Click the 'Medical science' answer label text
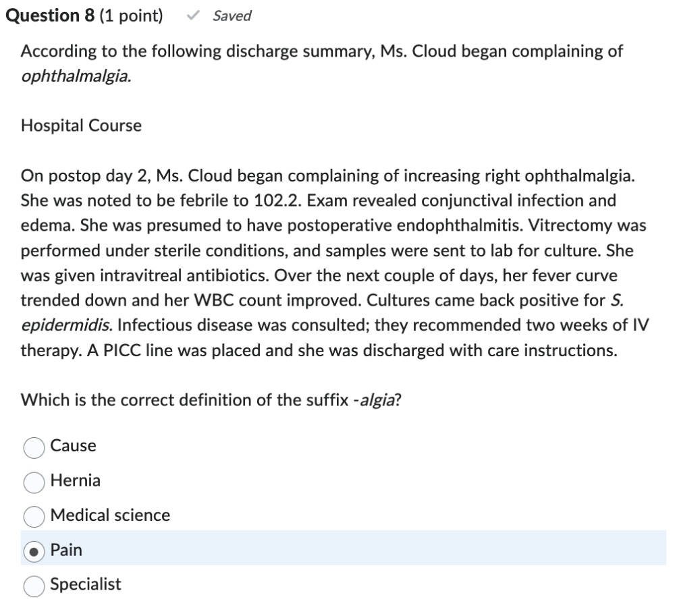Viewport: 675px width, 616px height. click(110, 515)
